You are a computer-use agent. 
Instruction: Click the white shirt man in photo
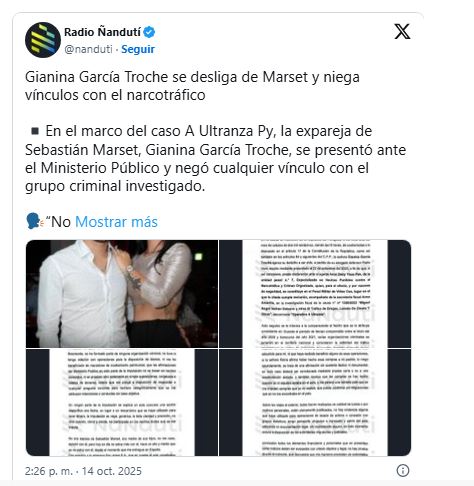click(x=83, y=295)
